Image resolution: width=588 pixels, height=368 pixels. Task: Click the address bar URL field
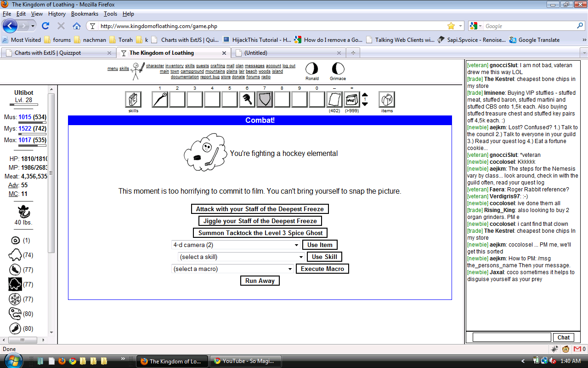coord(272,26)
